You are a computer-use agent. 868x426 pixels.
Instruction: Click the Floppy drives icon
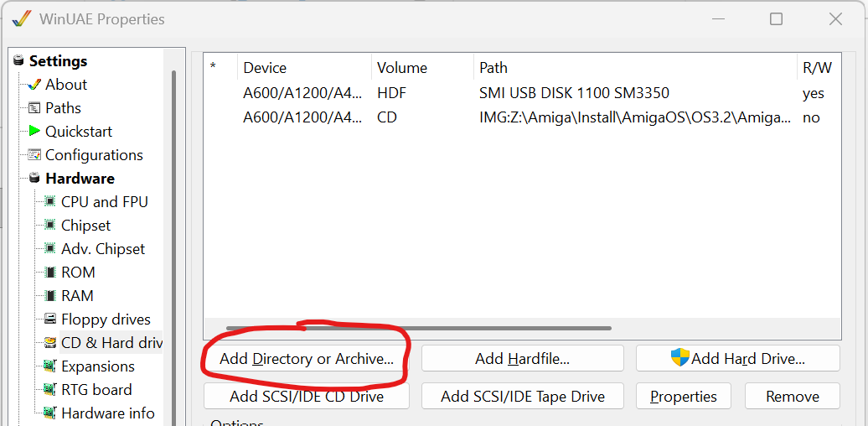click(x=50, y=319)
